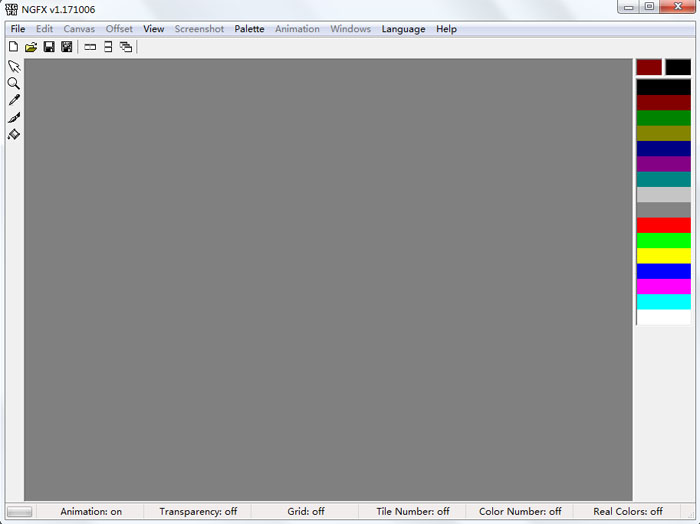Tile windows side by side via toolbar icon
The width and height of the screenshot is (700, 524).
[x=90, y=47]
